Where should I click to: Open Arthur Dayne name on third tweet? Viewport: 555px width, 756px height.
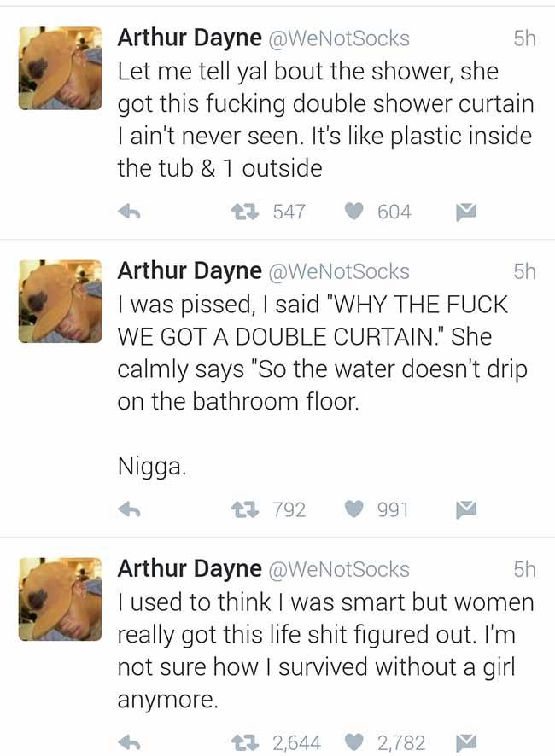(190, 569)
